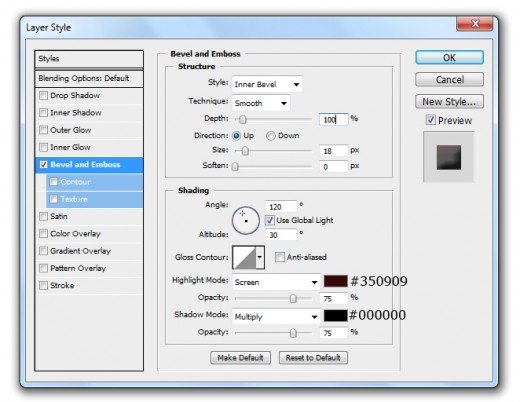520x402 pixels.
Task: Expand the Gloss Contour picker arrow
Action: point(260,257)
